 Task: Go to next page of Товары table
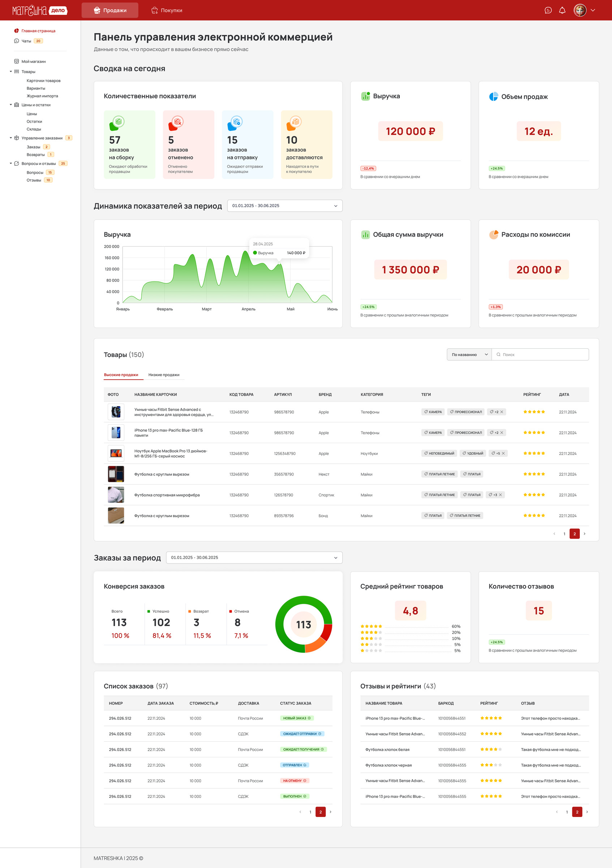click(x=585, y=534)
